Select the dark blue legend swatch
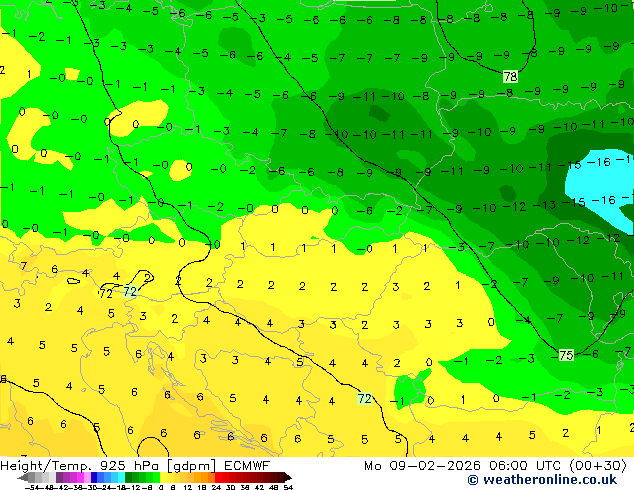The height and width of the screenshot is (490, 634). tap(94, 477)
